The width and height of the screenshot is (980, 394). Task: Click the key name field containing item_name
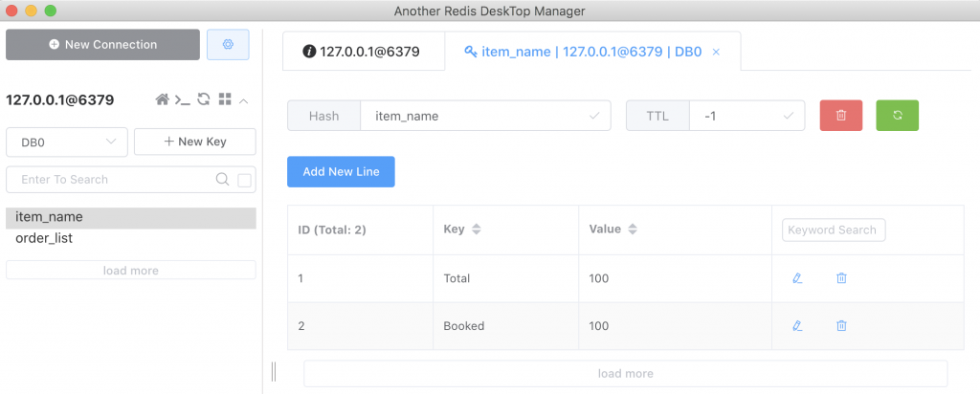[x=485, y=116]
